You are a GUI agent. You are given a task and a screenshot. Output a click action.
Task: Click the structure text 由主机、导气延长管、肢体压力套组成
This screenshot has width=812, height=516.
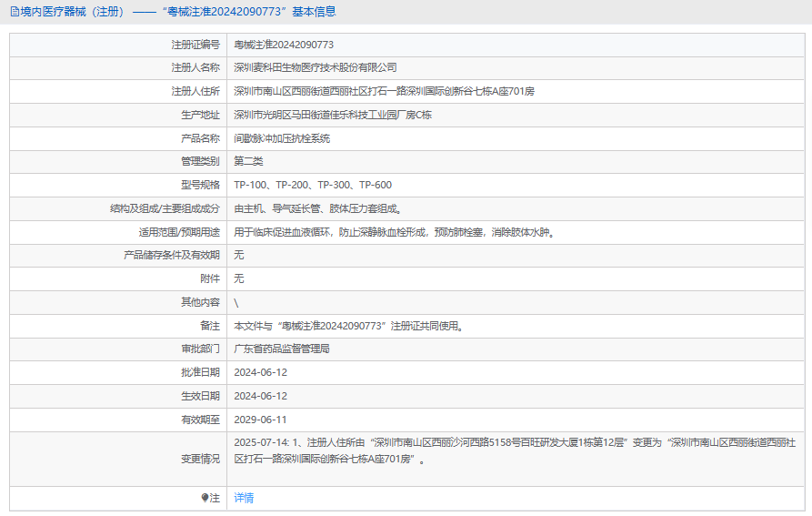[318, 208]
